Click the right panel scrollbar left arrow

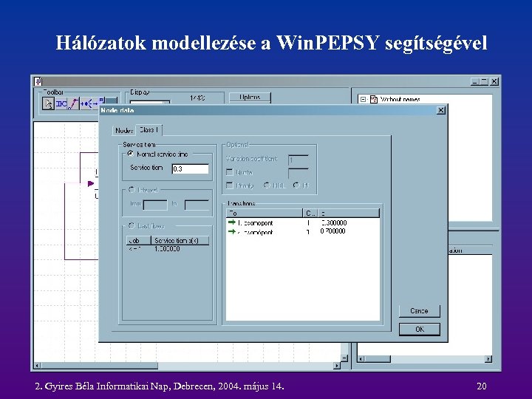[361, 358]
